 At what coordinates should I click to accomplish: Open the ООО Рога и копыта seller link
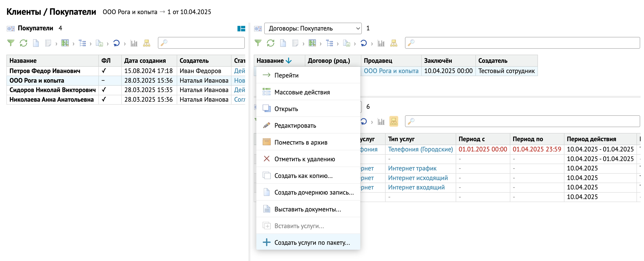(x=391, y=71)
